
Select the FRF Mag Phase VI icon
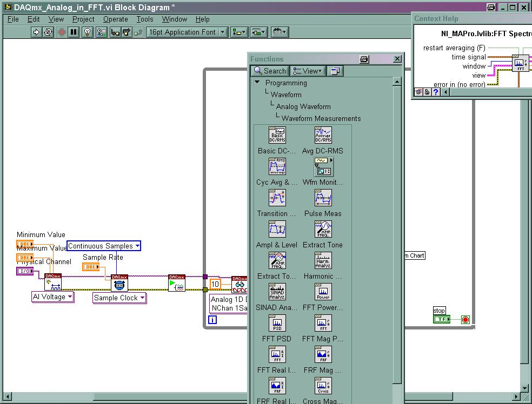point(323,354)
